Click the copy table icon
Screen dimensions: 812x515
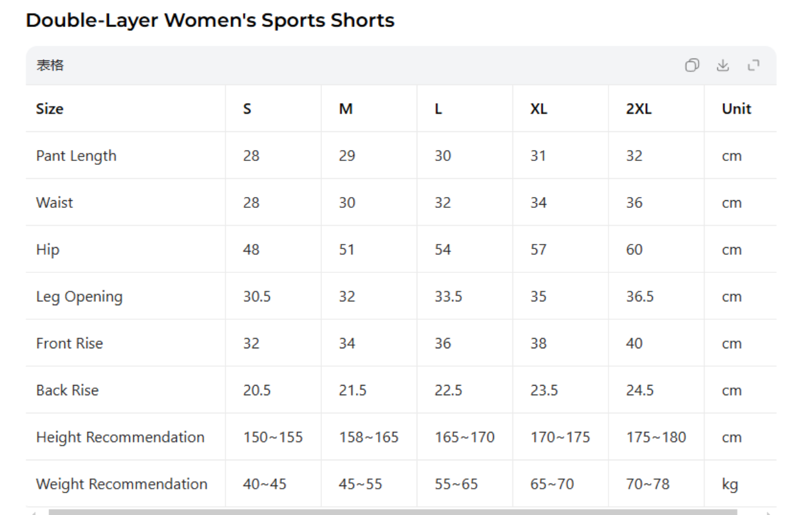pyautogui.click(x=692, y=65)
